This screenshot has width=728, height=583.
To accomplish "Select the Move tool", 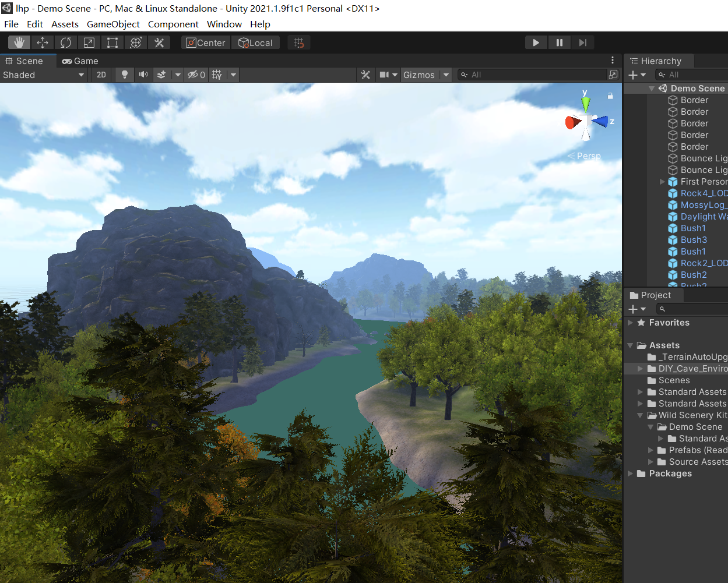I will pyautogui.click(x=42, y=42).
